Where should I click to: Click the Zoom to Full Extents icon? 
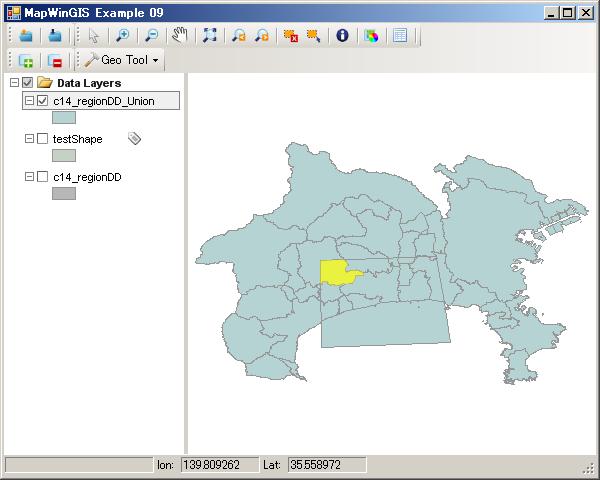(x=209, y=35)
